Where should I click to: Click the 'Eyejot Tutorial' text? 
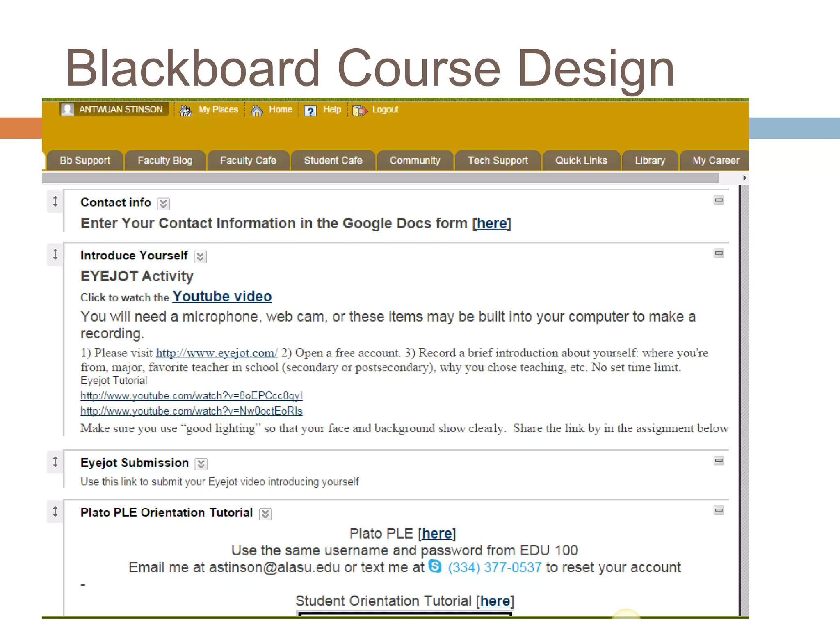tap(114, 381)
